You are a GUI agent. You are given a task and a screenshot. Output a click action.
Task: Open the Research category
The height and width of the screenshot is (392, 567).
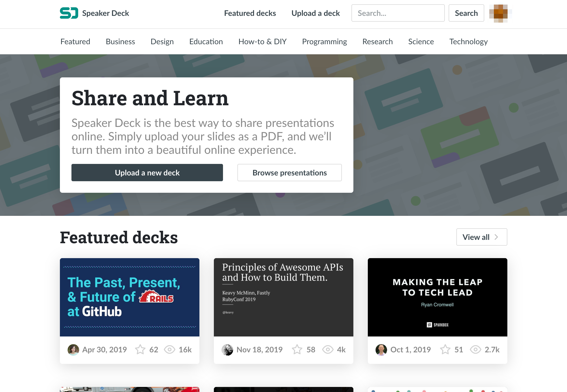tap(377, 42)
